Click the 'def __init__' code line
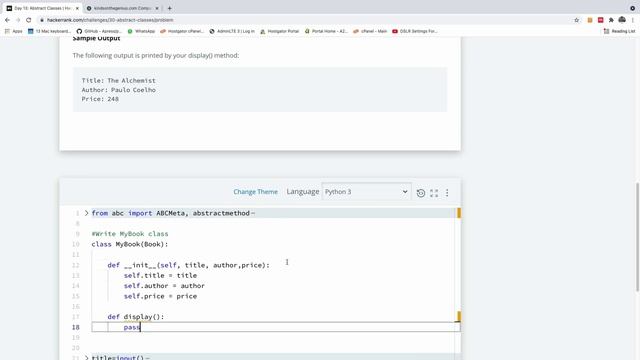 (x=189, y=265)
